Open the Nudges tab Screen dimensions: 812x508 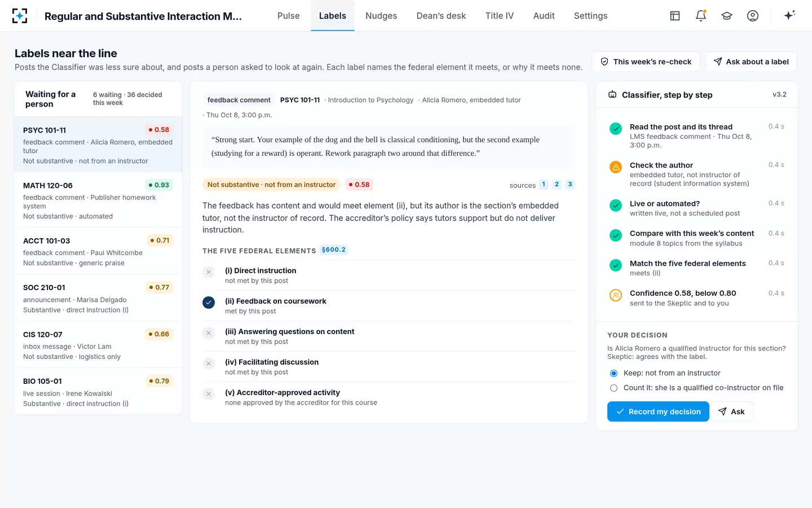tap(381, 16)
